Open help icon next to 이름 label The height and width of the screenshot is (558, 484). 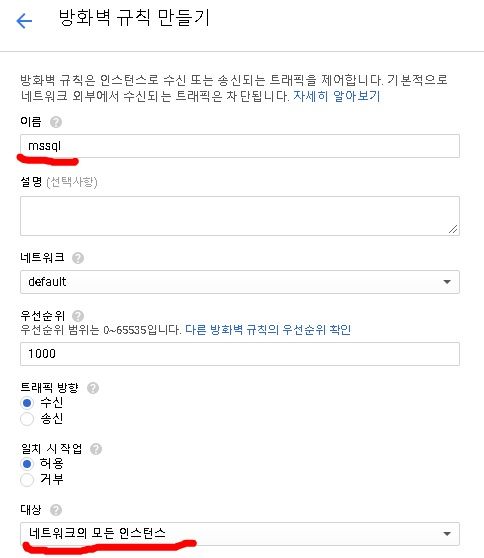(x=56, y=122)
